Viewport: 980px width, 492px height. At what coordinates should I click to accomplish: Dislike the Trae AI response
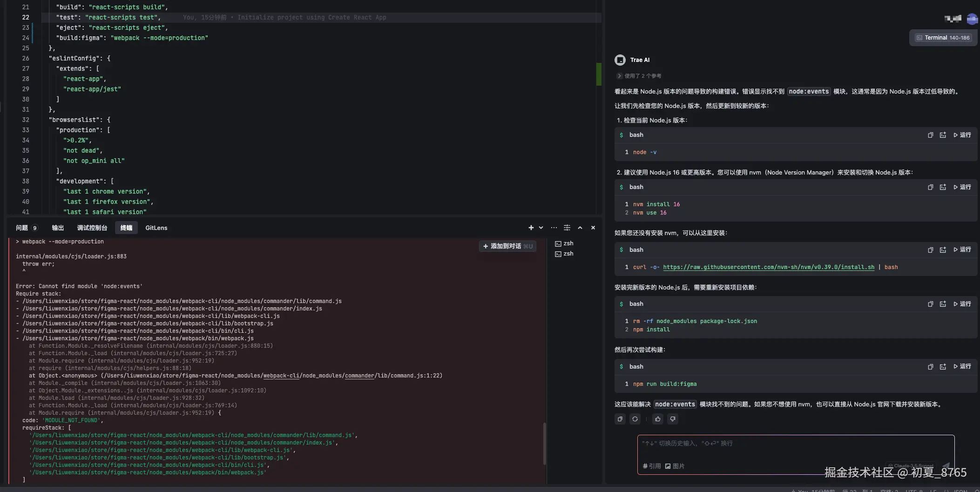point(673,419)
